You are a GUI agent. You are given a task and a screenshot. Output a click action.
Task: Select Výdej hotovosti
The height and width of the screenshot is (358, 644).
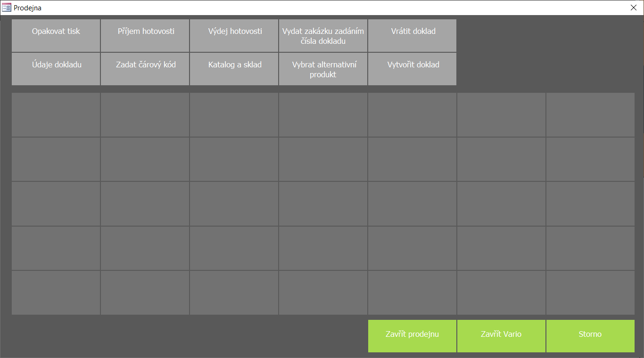coord(234,35)
